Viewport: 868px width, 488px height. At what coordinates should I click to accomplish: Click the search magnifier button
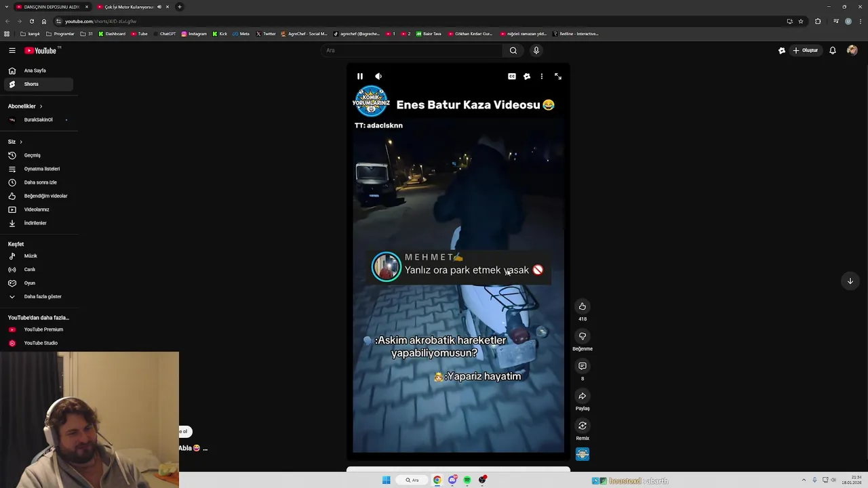513,50
